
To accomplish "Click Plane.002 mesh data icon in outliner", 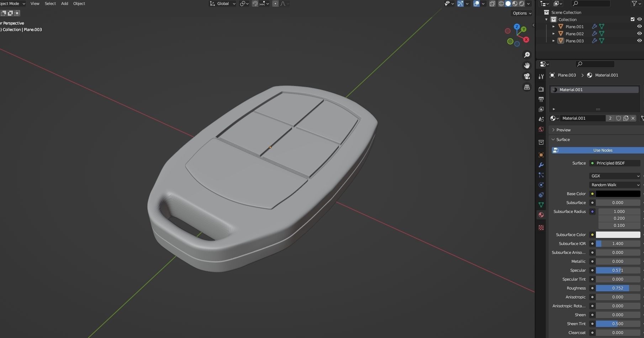I will click(x=602, y=33).
